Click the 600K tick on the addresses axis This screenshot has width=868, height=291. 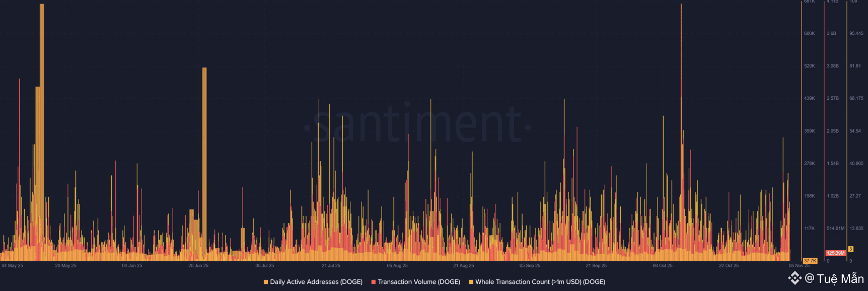click(x=810, y=34)
